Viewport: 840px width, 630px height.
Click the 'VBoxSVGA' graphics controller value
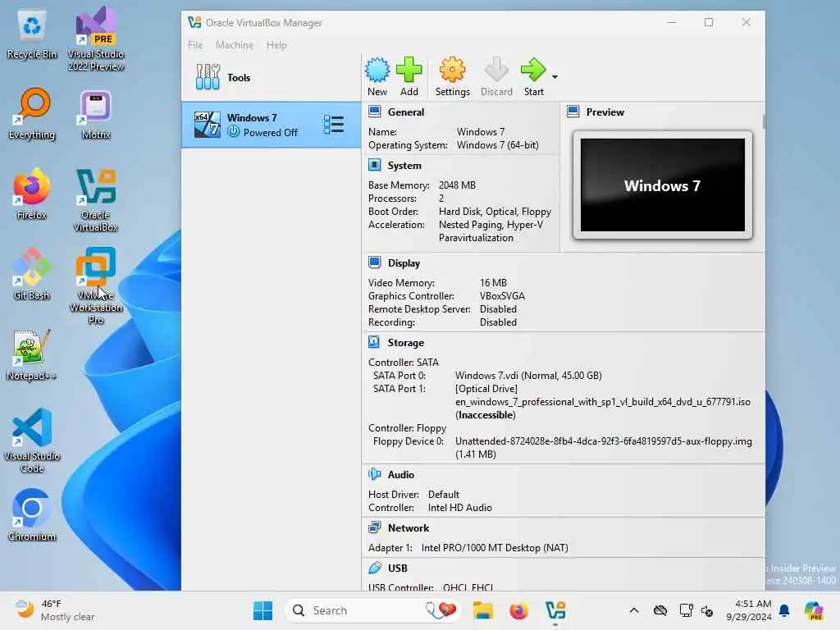pyautogui.click(x=502, y=295)
